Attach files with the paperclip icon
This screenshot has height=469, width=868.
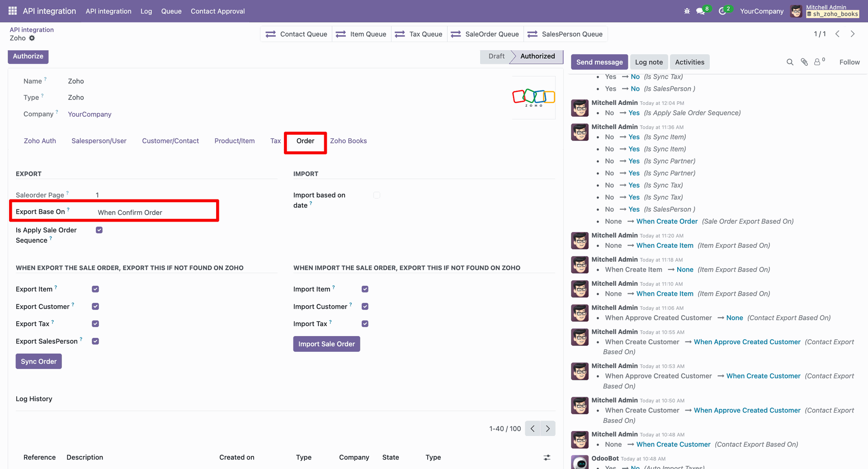[x=804, y=62]
